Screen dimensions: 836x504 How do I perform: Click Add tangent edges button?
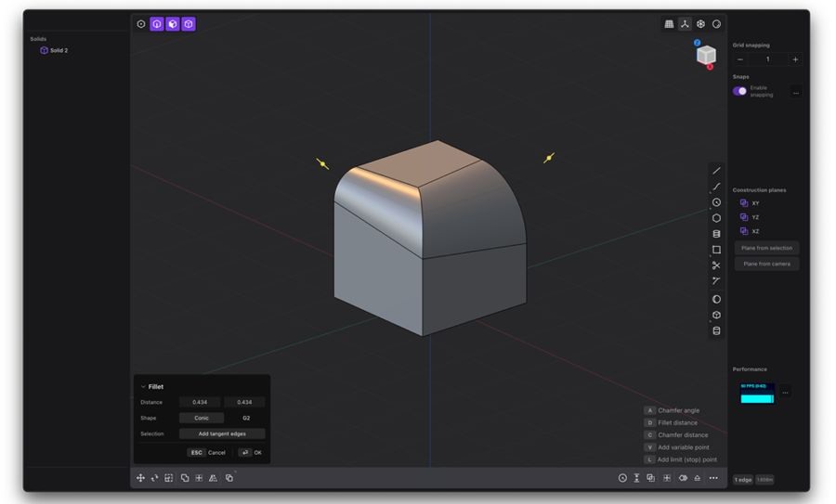click(x=222, y=433)
